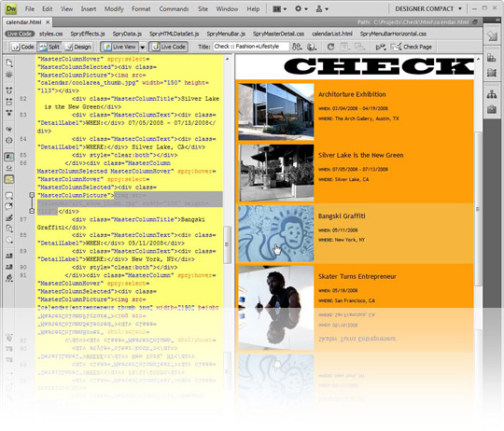Click the Bangski Graffiti thumbnail image

(x=275, y=233)
